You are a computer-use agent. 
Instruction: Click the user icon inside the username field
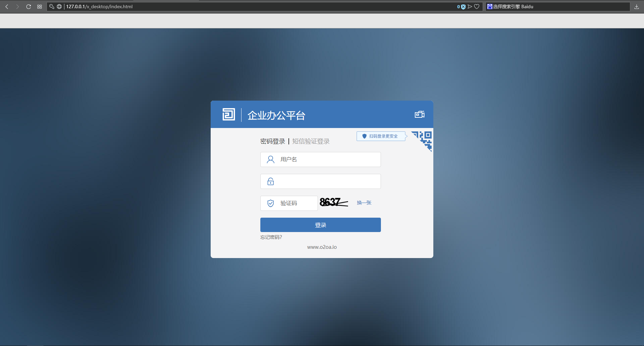tap(271, 159)
